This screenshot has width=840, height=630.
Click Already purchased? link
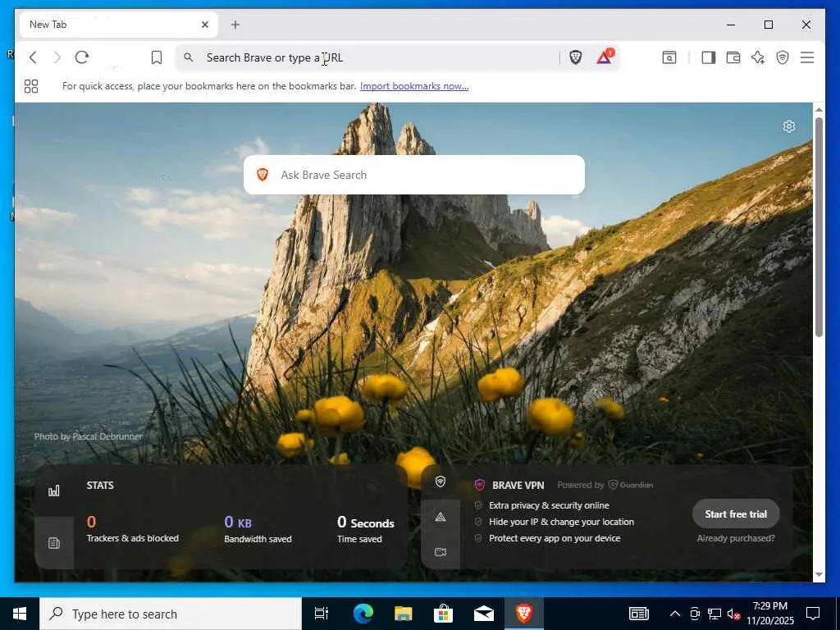click(x=736, y=538)
